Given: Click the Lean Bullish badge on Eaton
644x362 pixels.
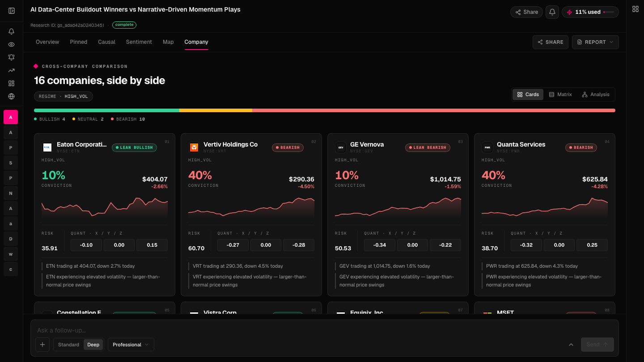Looking at the screenshot, I should [x=134, y=147].
